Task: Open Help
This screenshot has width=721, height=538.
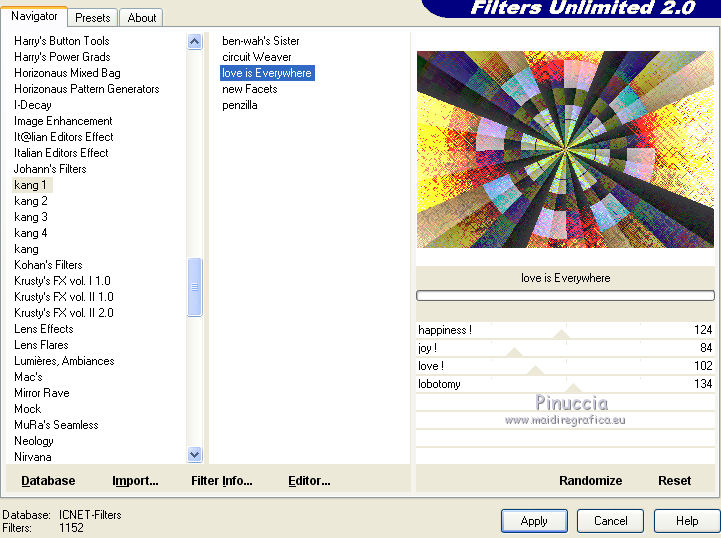Action: click(687, 521)
